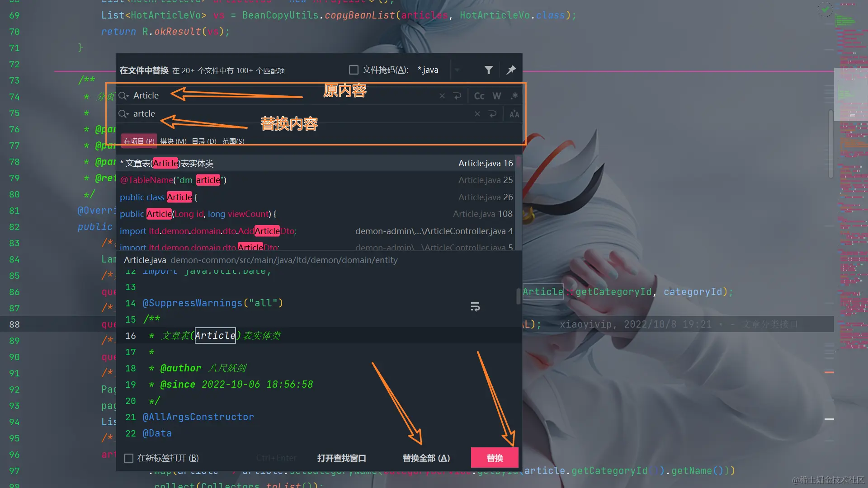This screenshot has width=868, height=488.
Task: Select the In Project (在项目) scope tab
Action: (139, 141)
